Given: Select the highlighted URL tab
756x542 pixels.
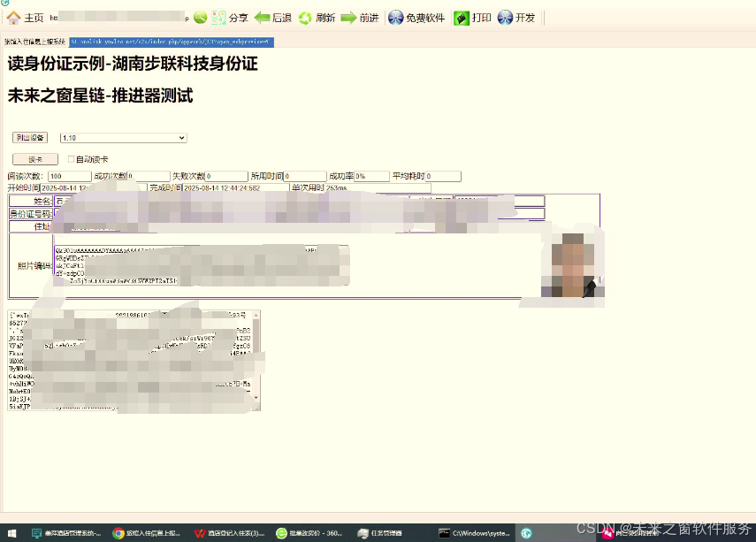Looking at the screenshot, I should 172,42.
